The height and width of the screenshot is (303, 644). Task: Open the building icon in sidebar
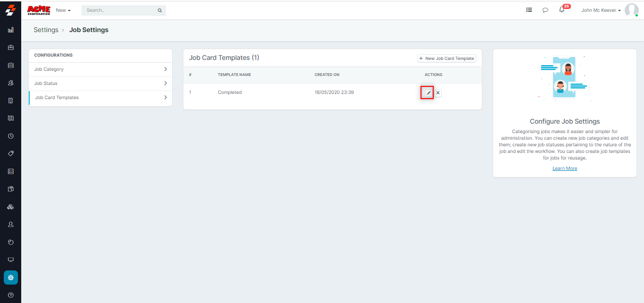click(x=11, y=101)
